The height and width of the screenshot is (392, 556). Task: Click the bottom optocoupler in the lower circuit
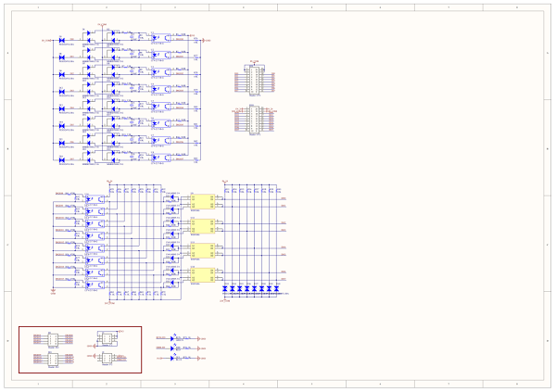(95, 285)
